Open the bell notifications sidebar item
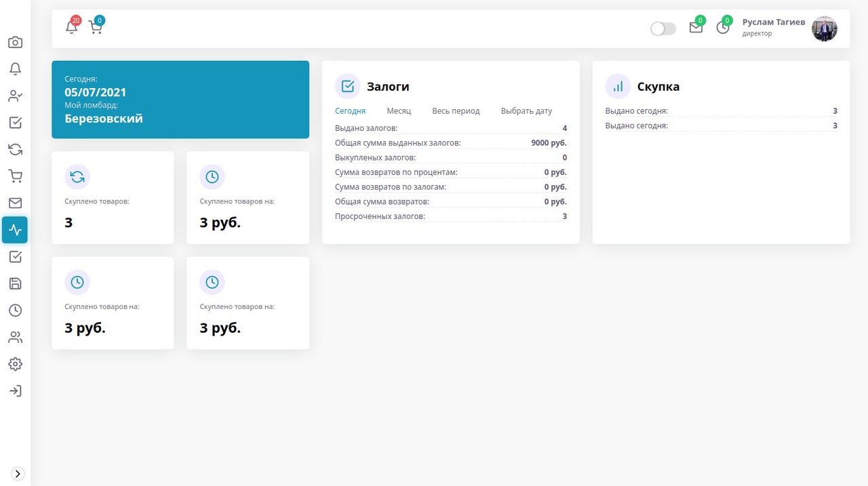868x486 pixels. [x=15, y=69]
